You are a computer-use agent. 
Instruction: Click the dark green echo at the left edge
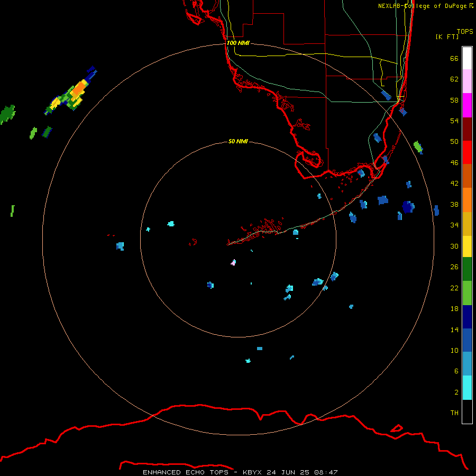[x=7, y=114]
